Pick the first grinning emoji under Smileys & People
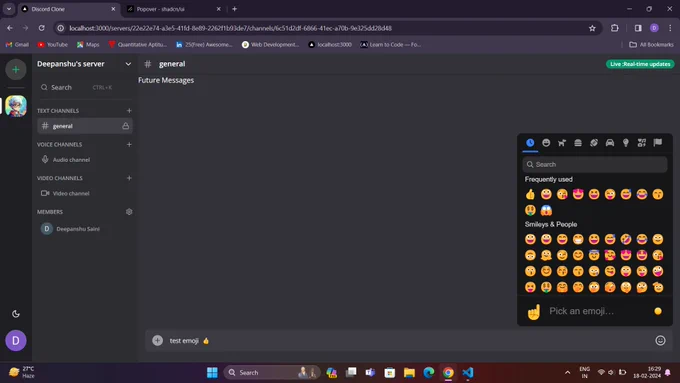The image size is (680, 383). click(530, 239)
